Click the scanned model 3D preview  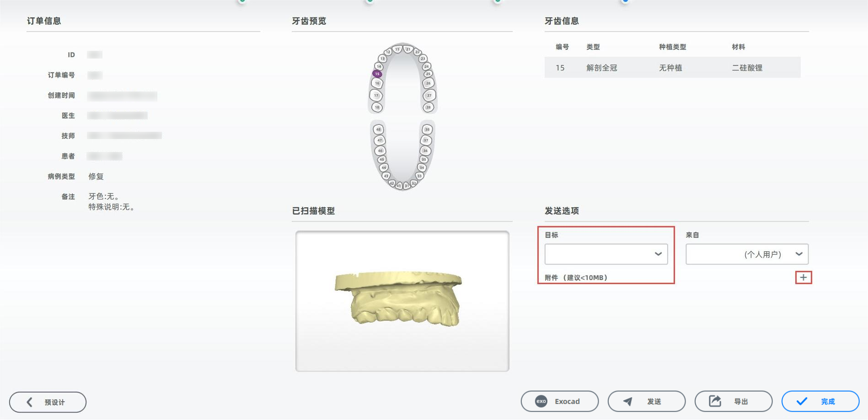402,301
